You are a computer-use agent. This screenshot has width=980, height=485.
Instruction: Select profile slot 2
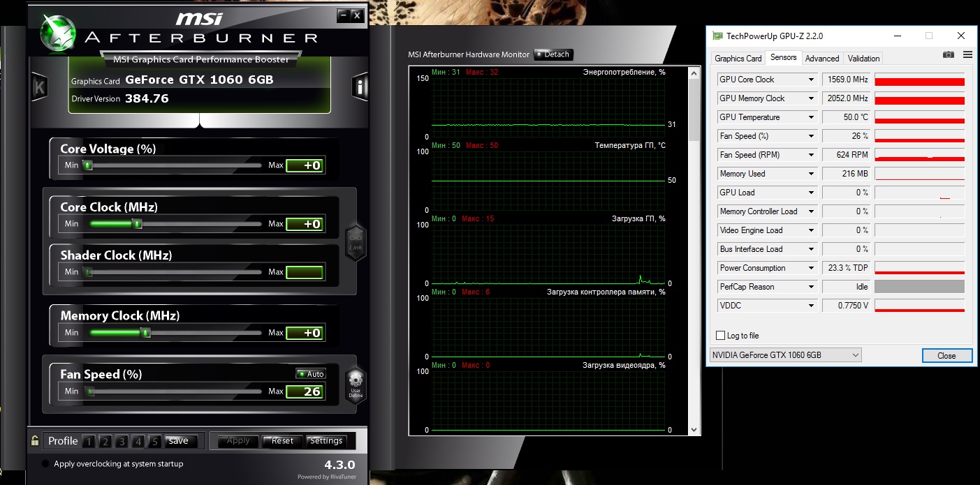point(105,441)
